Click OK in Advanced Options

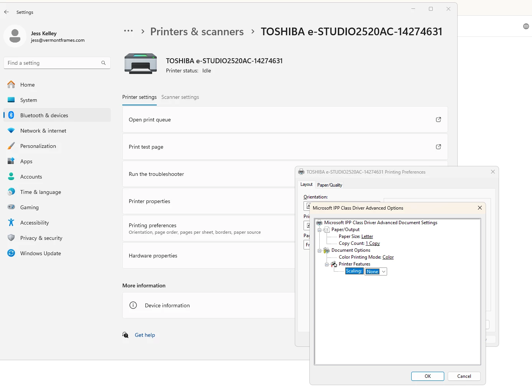(428, 376)
